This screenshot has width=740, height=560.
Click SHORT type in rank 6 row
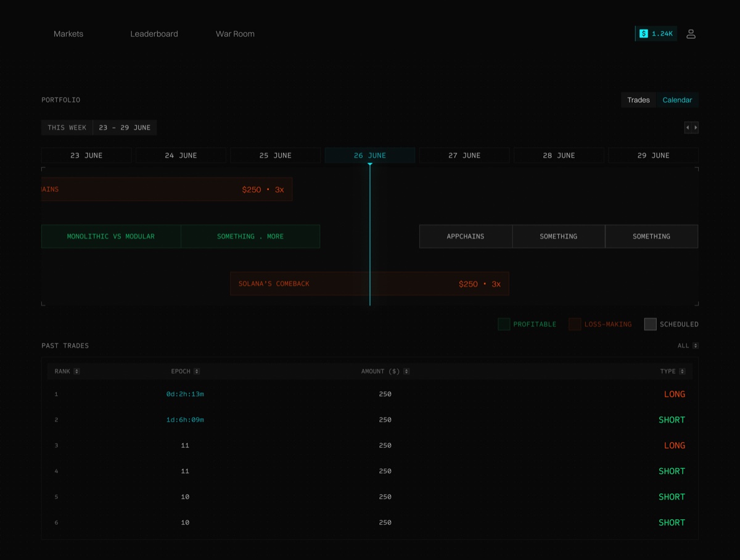(672, 522)
